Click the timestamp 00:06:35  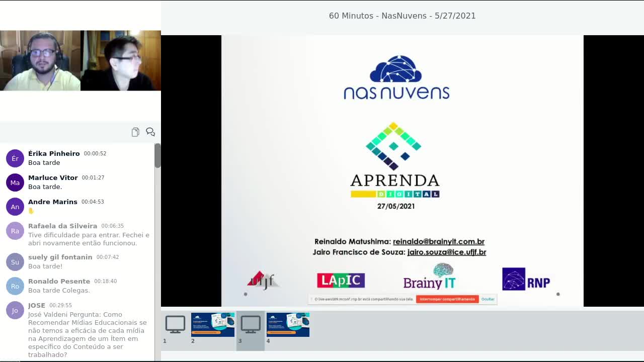point(113,226)
